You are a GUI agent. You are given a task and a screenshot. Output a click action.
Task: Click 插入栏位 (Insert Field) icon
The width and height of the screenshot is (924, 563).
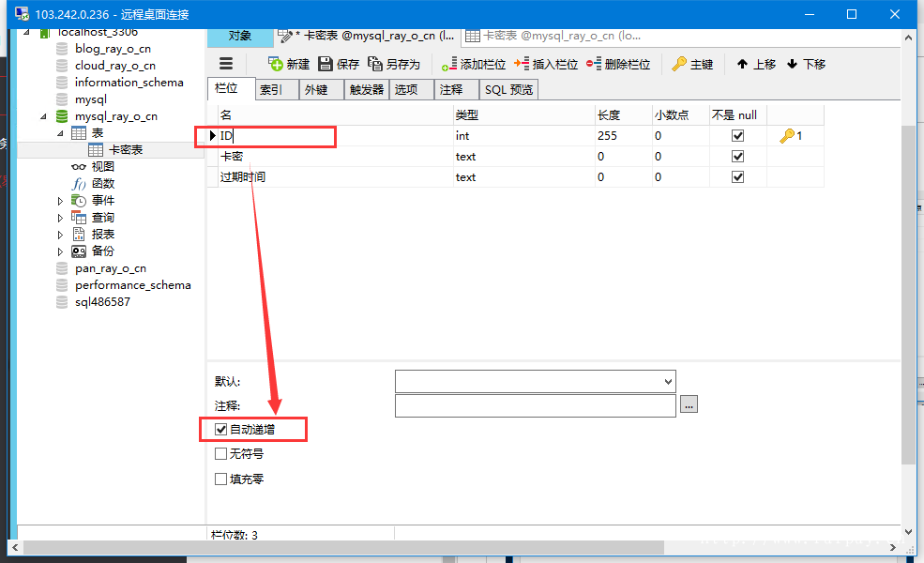point(522,64)
